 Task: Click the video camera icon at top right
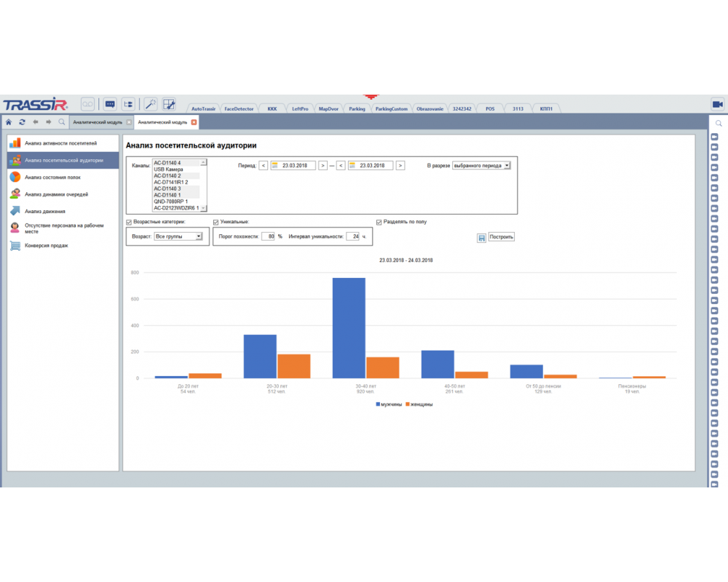pyautogui.click(x=717, y=104)
